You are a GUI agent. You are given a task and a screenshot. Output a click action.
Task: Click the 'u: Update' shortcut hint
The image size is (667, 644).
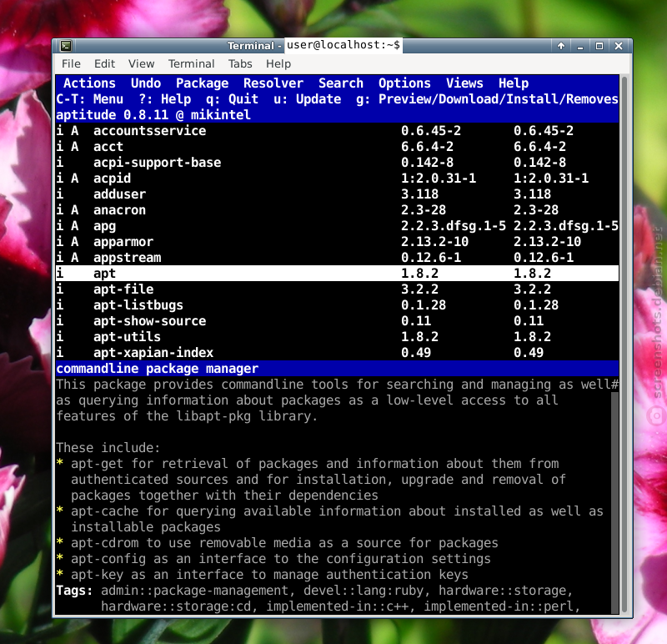tap(307, 99)
